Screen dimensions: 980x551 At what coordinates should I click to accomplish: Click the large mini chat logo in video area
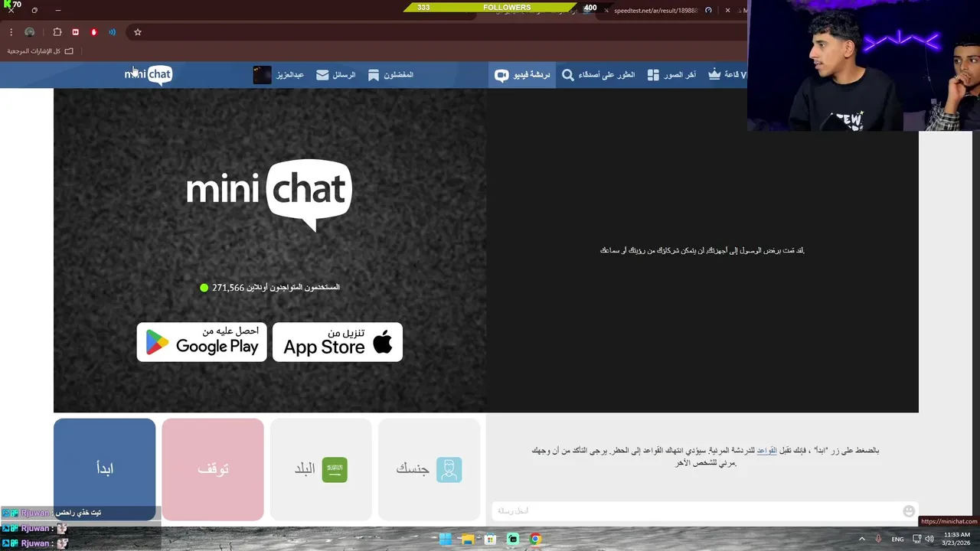point(269,194)
